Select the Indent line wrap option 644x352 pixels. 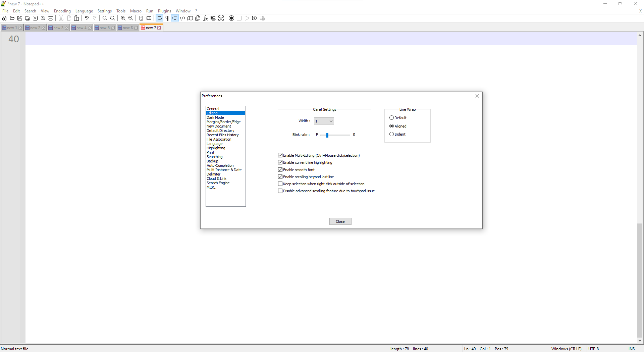(x=391, y=134)
